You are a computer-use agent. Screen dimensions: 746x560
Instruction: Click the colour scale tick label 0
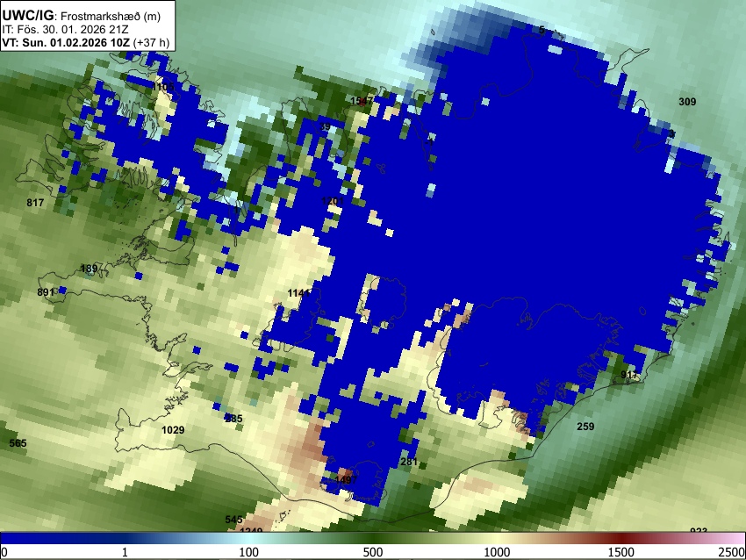point(4,552)
